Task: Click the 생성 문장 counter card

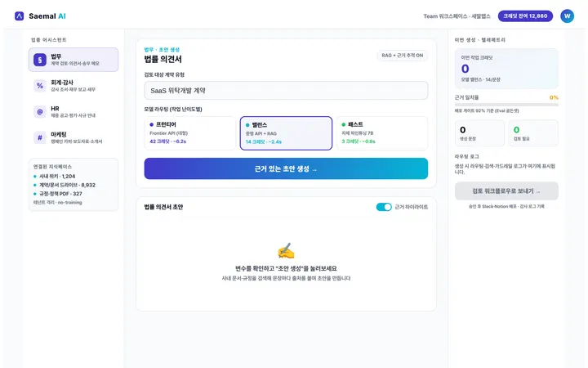Action: coord(479,133)
